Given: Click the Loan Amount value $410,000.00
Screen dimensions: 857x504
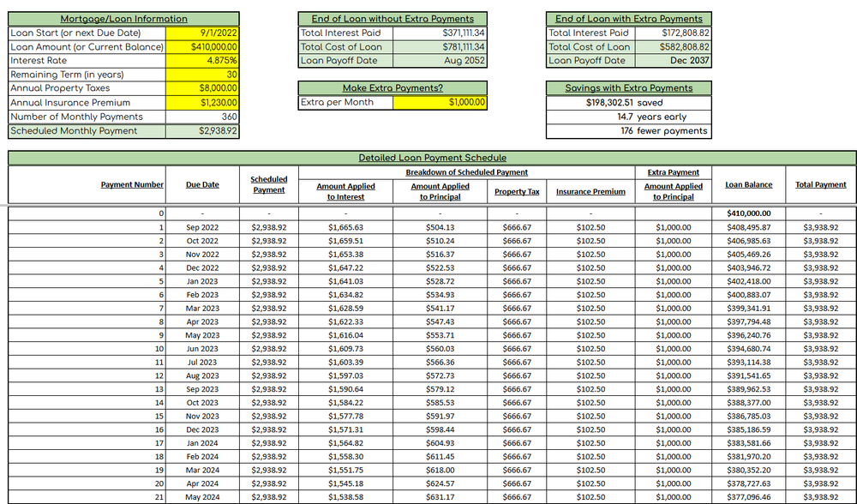Looking at the screenshot, I should pos(202,47).
